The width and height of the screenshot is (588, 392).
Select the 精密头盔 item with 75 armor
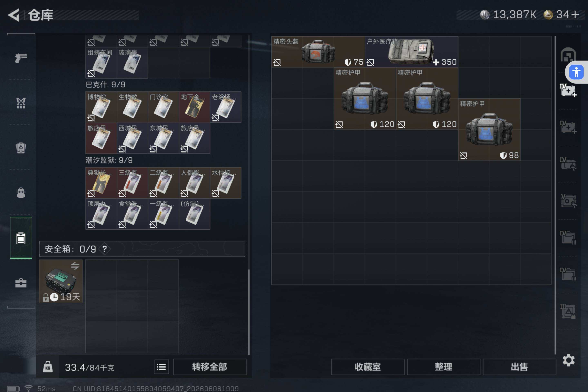(x=318, y=52)
